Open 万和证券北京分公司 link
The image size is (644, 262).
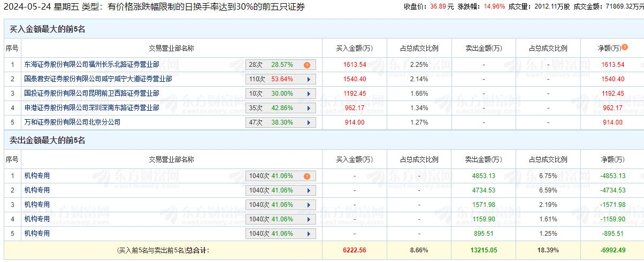pos(72,122)
